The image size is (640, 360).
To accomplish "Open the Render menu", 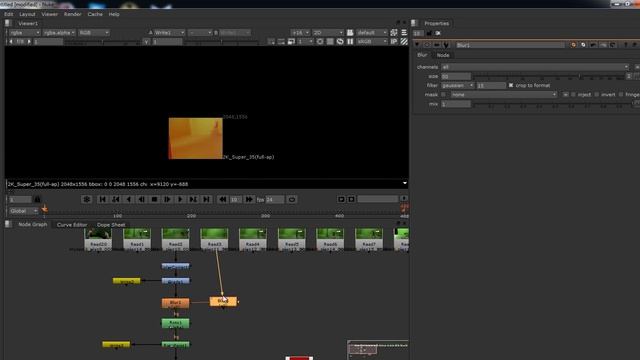I will [73, 14].
